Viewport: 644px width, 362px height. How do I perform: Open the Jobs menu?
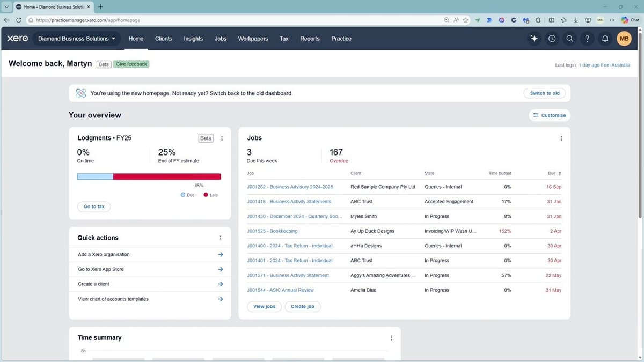click(x=221, y=39)
